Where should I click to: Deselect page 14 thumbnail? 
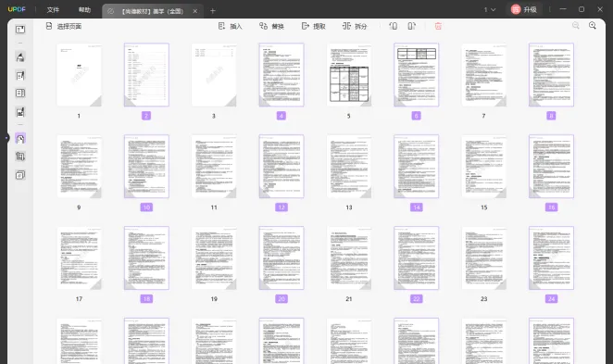coord(417,166)
